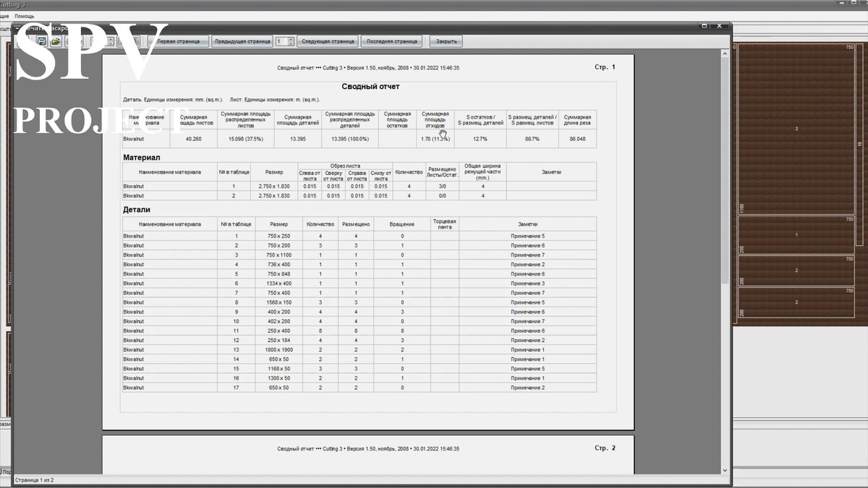Click the 750 x 250 size cell

pos(278,236)
